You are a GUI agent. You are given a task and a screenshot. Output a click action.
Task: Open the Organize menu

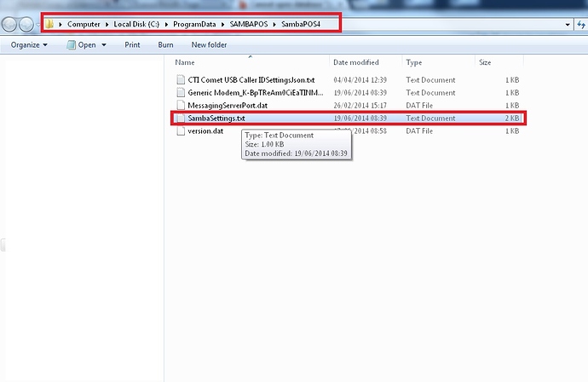(29, 45)
